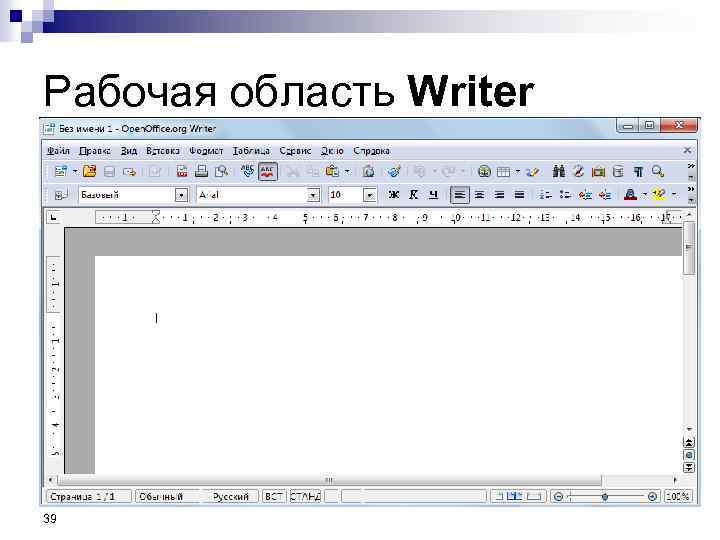
Task: Open Data Sources icon
Action: 618,172
